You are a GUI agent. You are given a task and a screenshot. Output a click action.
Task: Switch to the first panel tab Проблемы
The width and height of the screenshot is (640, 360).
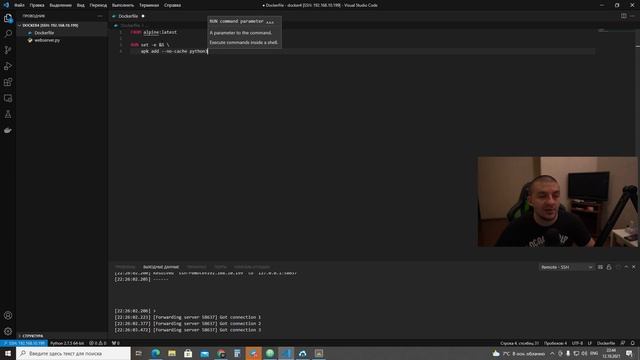125,267
